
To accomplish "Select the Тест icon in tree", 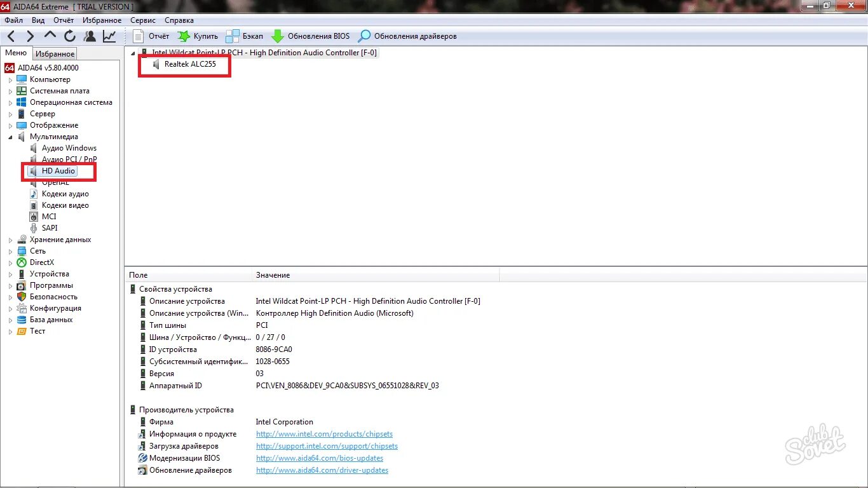I will (22, 331).
